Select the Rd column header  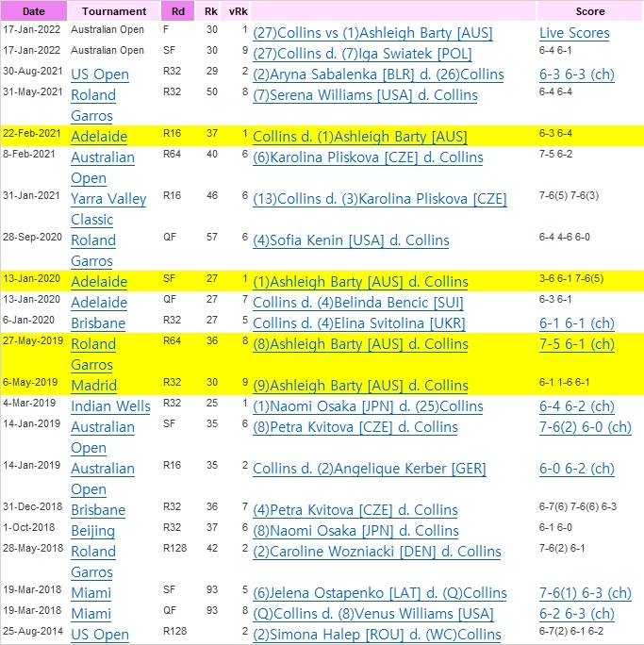177,11
